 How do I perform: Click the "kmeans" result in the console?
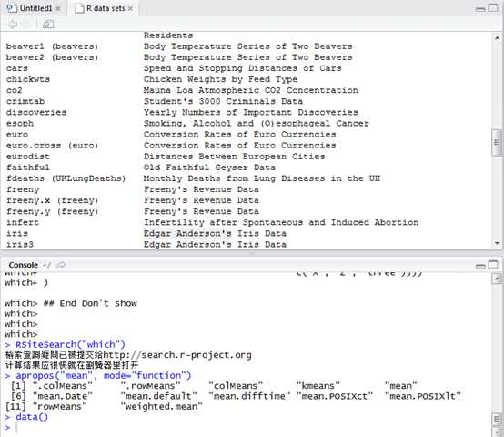click(x=318, y=385)
